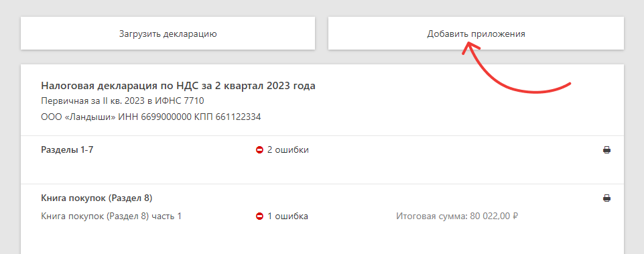Open Книга покупок (Раздел 8) часть 1
The width and height of the screenshot is (644, 254).
tap(111, 216)
